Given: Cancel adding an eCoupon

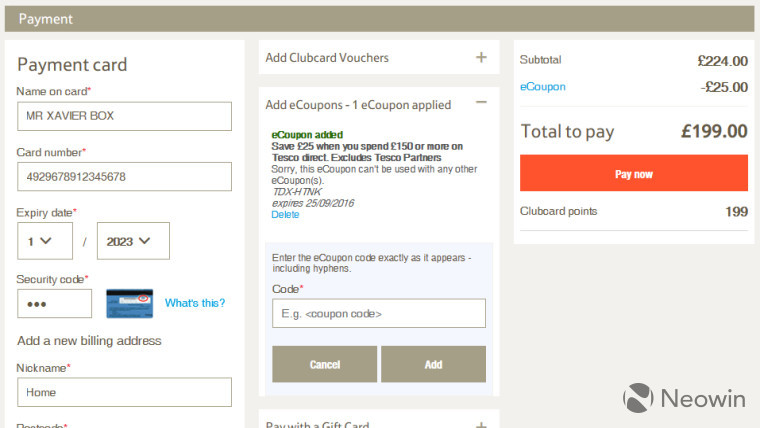Looking at the screenshot, I should pos(324,364).
